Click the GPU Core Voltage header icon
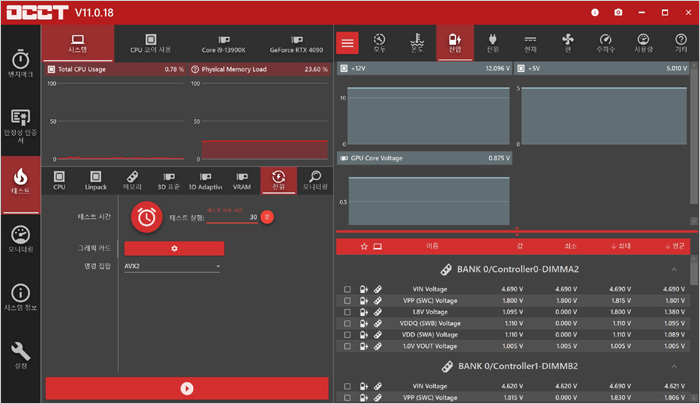The image size is (700, 404). [344, 158]
